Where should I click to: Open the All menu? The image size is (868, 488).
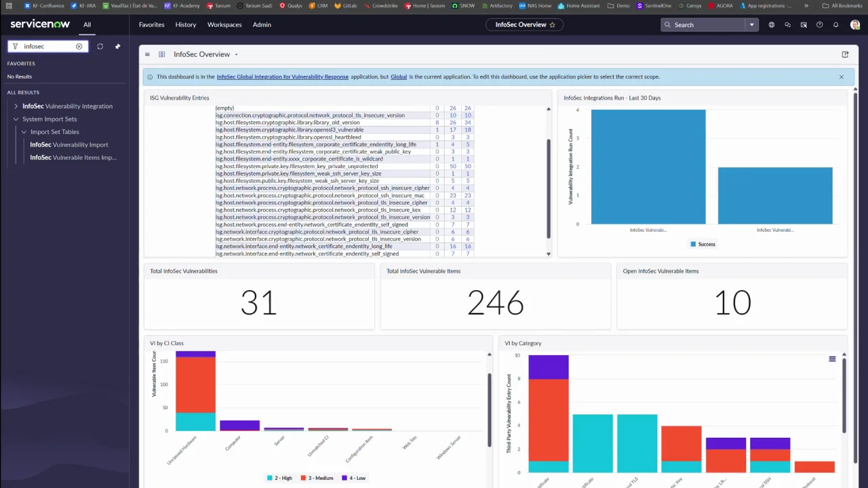87,24
